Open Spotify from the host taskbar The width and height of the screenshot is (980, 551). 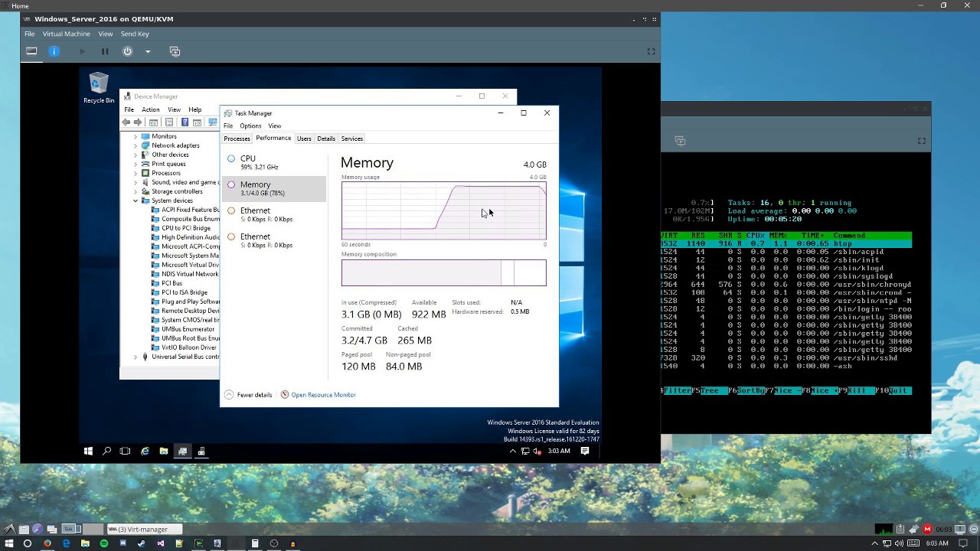point(104,543)
